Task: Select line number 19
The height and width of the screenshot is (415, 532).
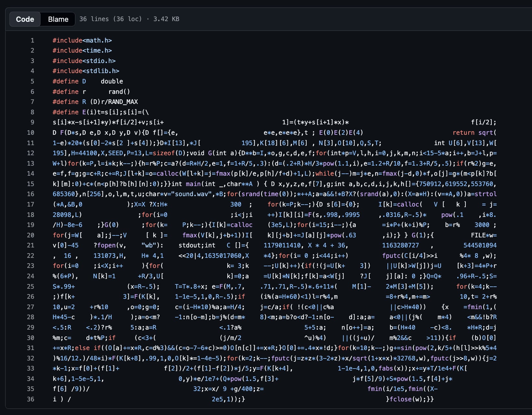Action: click(x=31, y=225)
